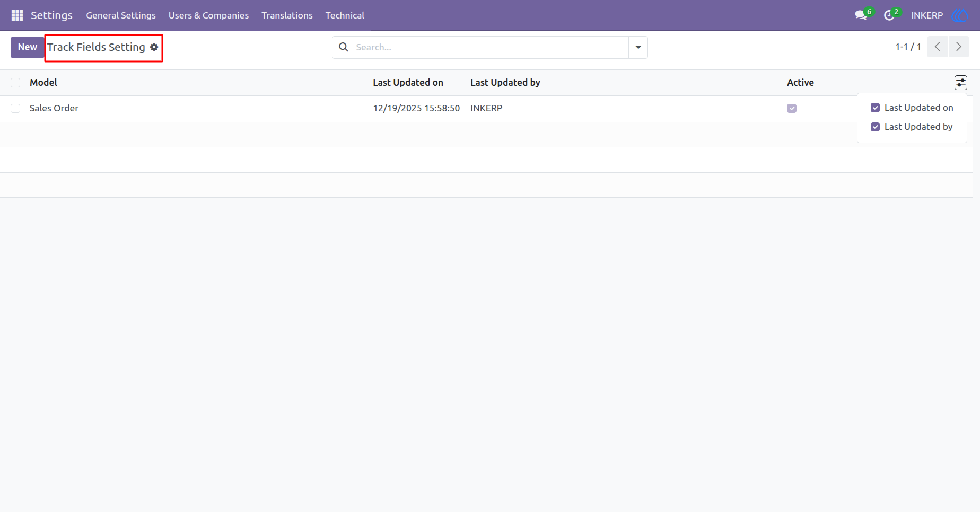Sort by the Model column header

point(43,83)
